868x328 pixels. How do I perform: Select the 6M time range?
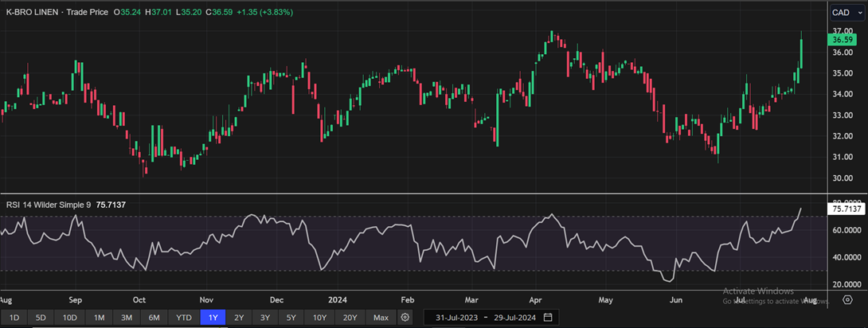click(x=154, y=318)
